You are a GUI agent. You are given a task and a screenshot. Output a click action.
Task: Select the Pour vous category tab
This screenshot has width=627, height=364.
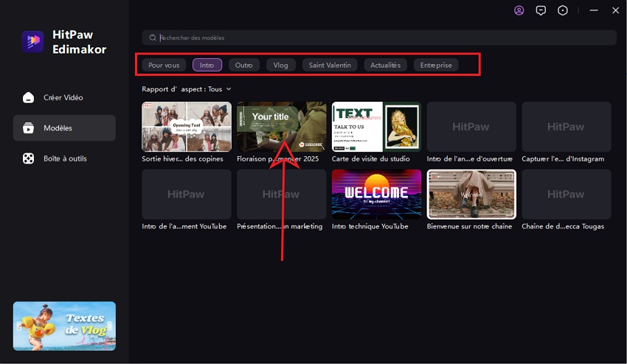coord(164,65)
